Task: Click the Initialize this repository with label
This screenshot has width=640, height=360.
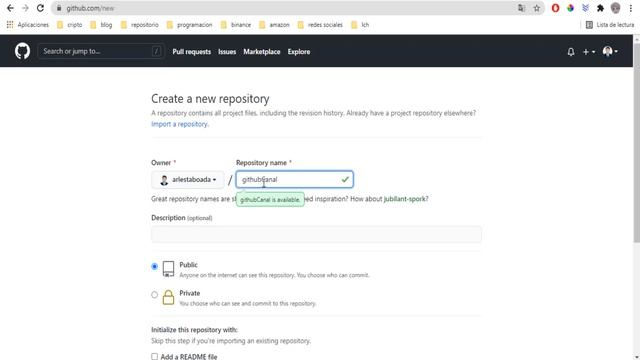Action: click(194, 330)
